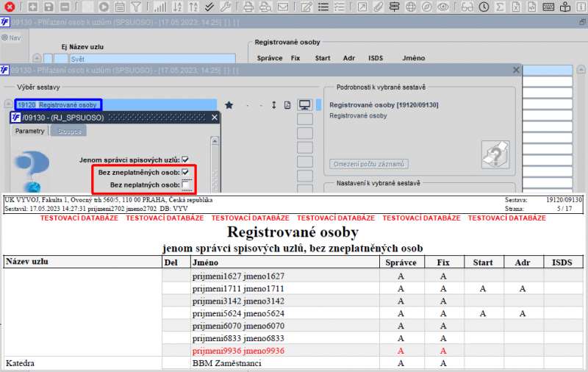Click restore window icon of background window
This screenshot has height=372, width=588.
click(x=582, y=22)
